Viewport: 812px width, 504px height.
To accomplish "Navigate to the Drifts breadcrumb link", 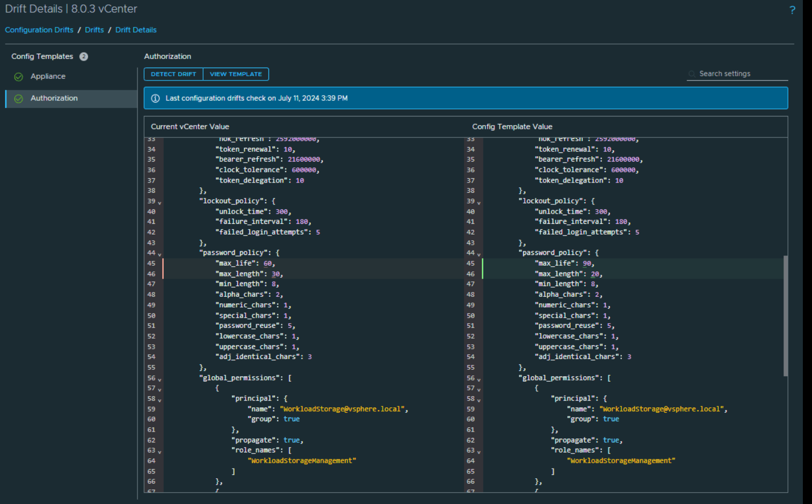I will (94, 30).
